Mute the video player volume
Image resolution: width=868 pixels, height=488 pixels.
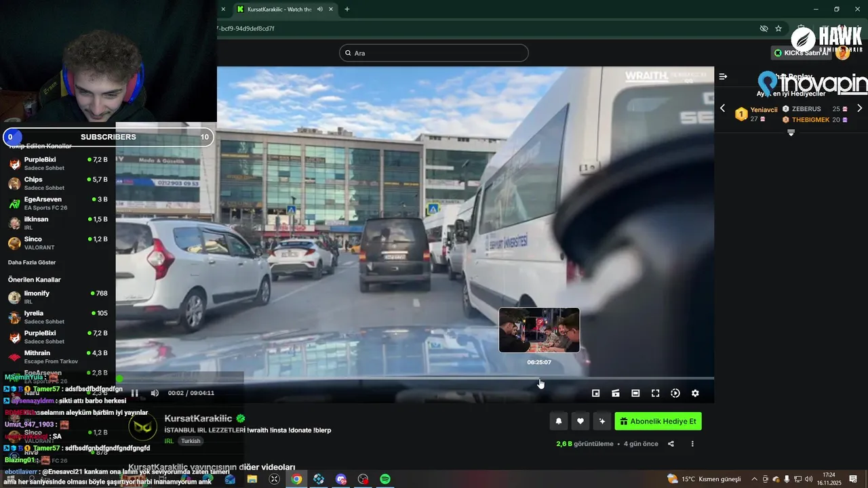click(155, 393)
